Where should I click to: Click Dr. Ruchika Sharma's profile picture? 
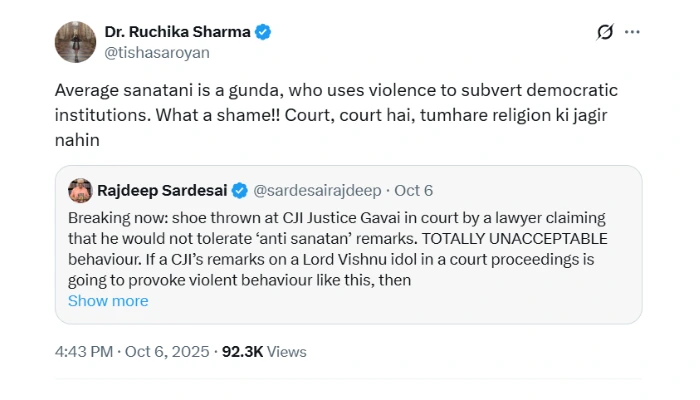point(75,42)
